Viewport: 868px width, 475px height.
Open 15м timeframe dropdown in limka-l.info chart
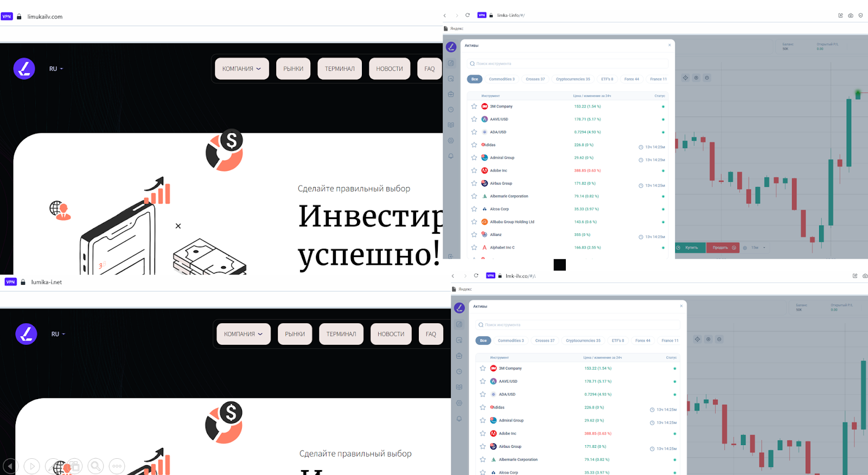(x=758, y=248)
